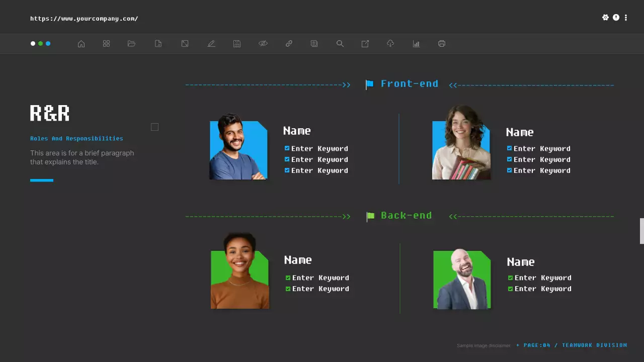Toggle the crossed-out eye visibility icon
The image size is (644, 362).
[263, 44]
